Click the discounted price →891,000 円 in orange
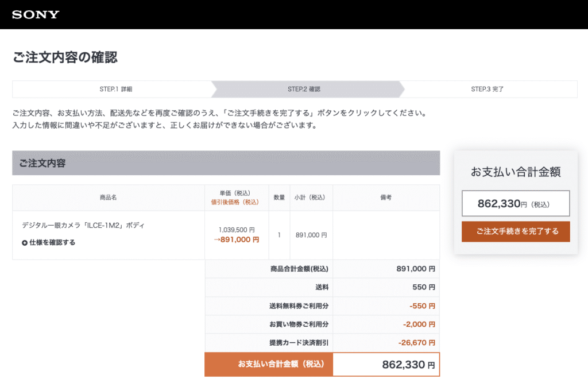Image resolution: width=588 pixels, height=387 pixels. 236,239
